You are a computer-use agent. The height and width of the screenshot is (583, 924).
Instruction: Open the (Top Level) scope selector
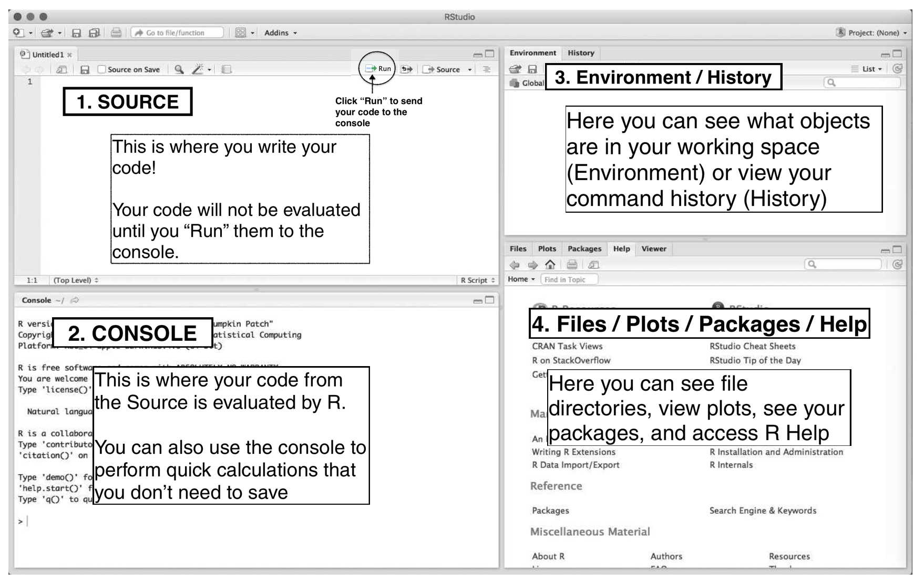point(76,280)
